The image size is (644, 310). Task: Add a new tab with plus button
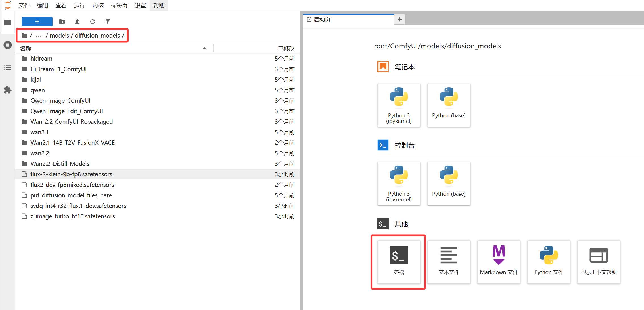click(399, 19)
